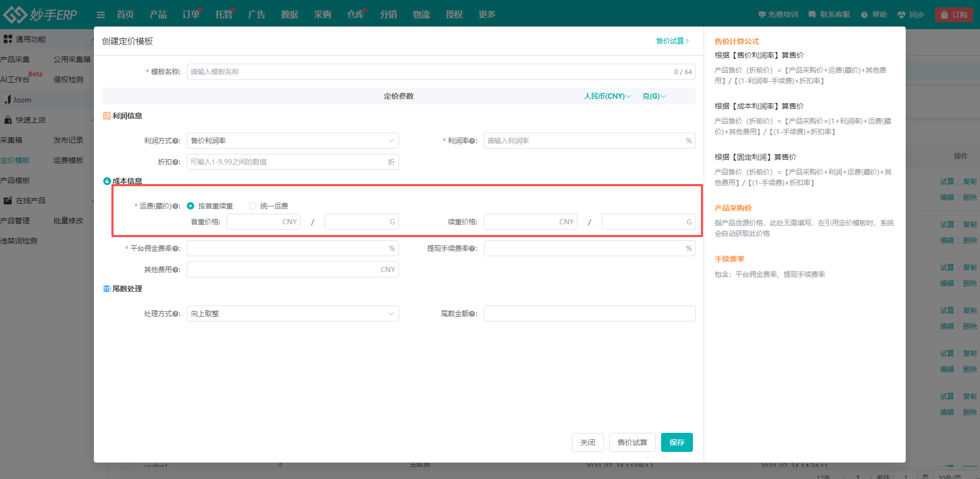Click the help icon next to 尾数金额
This screenshot has height=479, width=980.
[472, 314]
